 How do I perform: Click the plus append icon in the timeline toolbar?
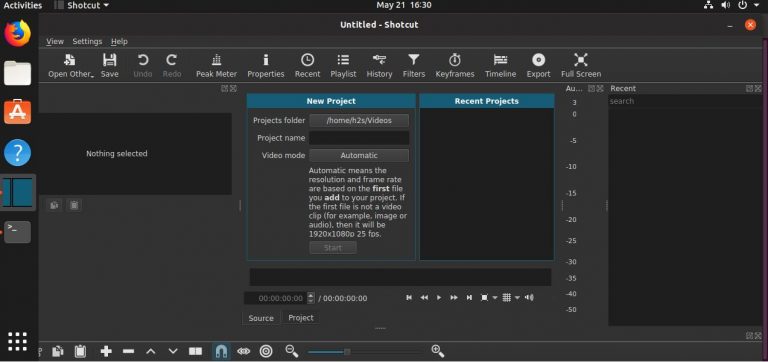[x=106, y=351]
